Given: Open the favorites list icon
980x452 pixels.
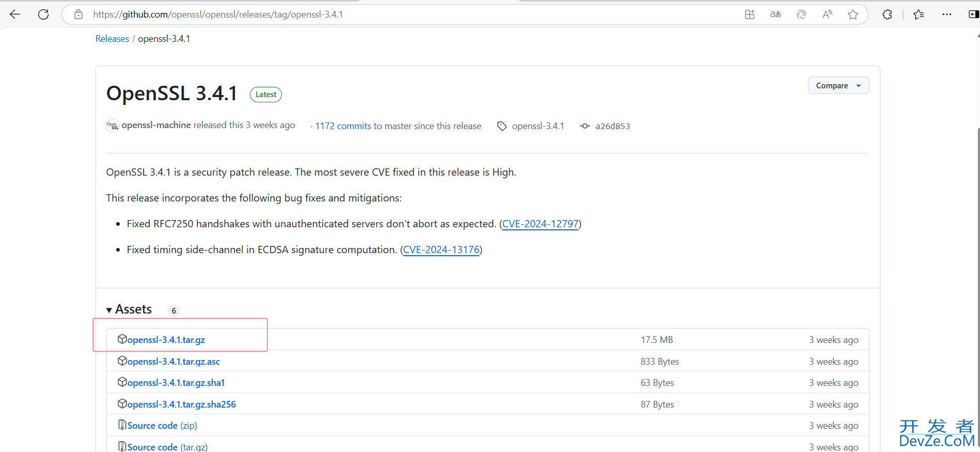Looking at the screenshot, I should point(919,14).
